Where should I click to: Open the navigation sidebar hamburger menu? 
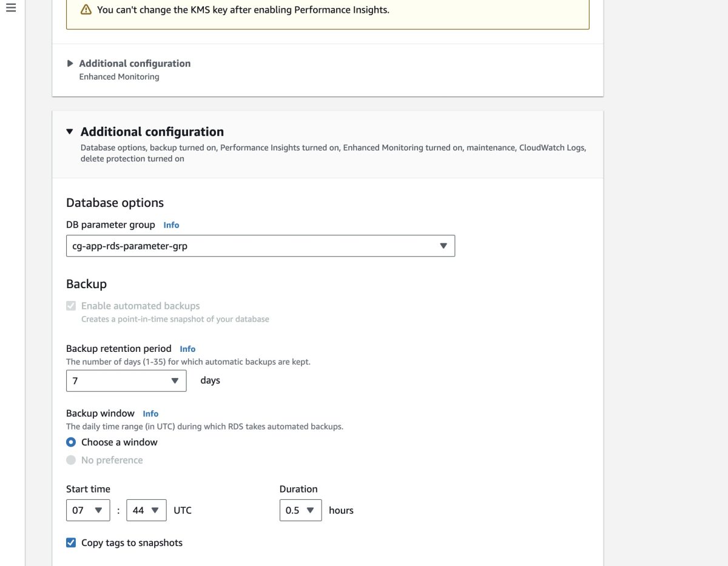[x=10, y=8]
